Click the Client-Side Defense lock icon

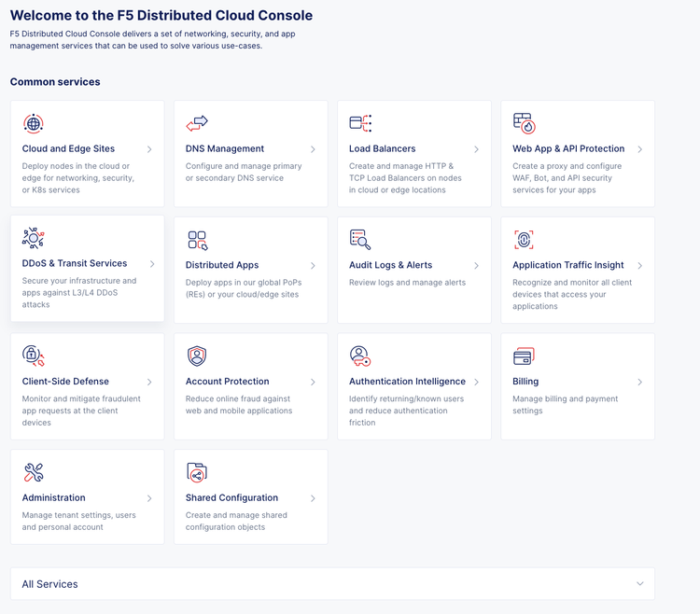(34, 356)
